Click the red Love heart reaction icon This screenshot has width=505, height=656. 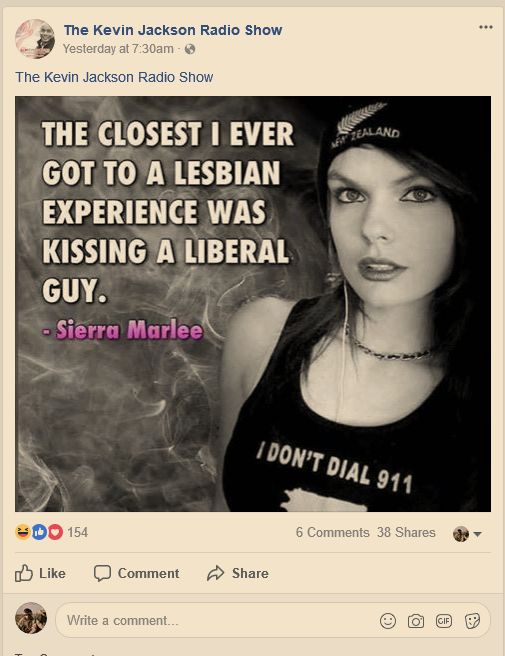55,532
